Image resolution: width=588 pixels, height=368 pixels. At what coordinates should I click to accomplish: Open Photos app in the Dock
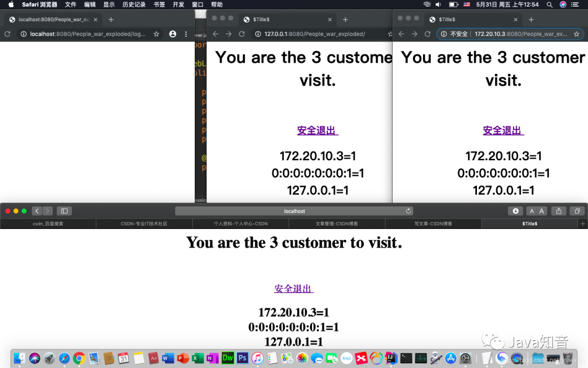(302, 358)
